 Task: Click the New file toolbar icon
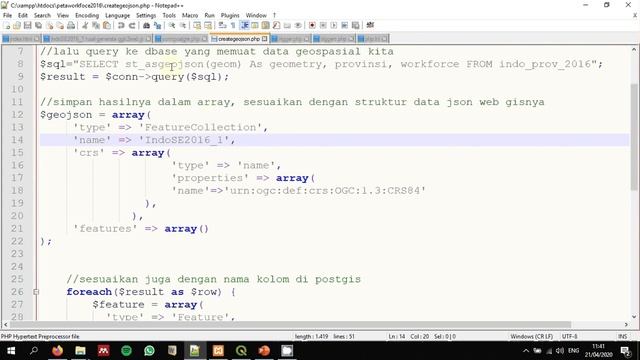tap(7, 25)
